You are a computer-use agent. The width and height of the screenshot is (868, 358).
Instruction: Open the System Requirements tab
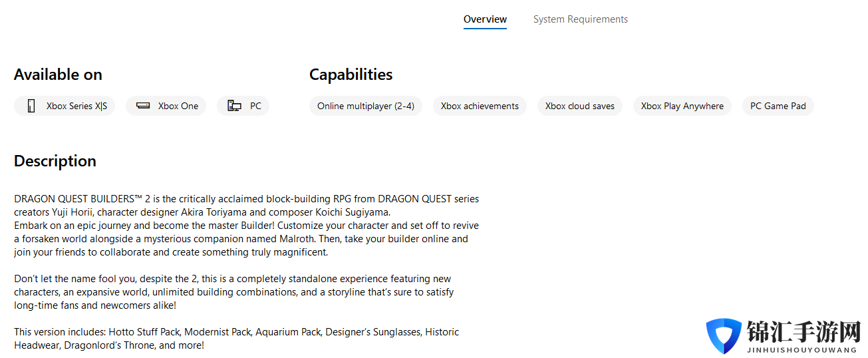pos(580,19)
